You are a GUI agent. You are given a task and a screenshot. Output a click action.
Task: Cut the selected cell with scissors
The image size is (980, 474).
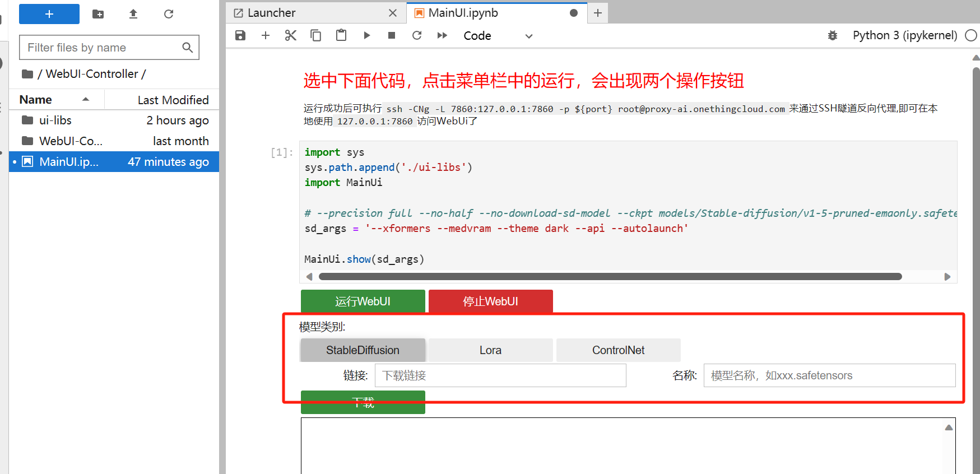[290, 36]
